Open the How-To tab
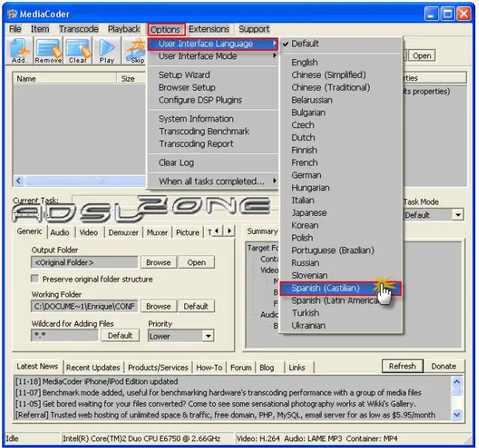The width and height of the screenshot is (479, 448). click(x=209, y=367)
